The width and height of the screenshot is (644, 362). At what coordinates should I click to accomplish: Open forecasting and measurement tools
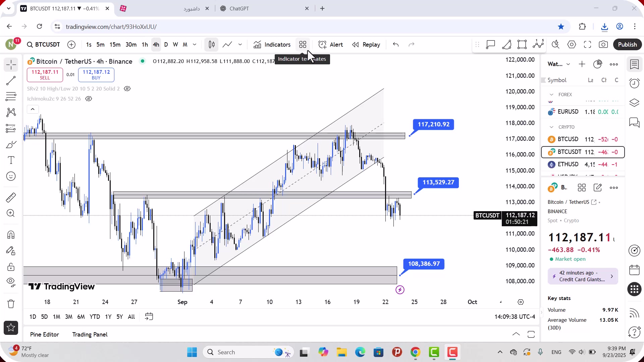11,128
